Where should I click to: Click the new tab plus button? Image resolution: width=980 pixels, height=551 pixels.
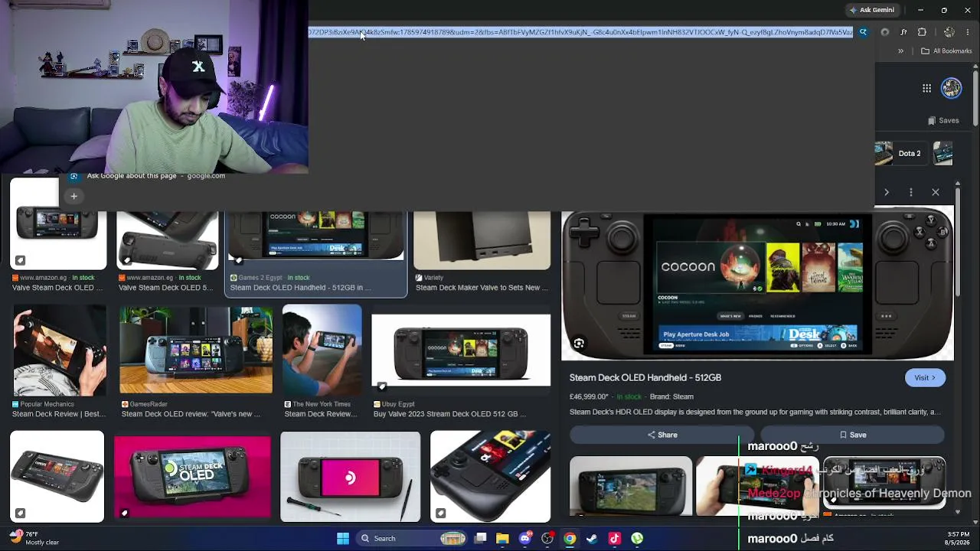click(x=73, y=197)
